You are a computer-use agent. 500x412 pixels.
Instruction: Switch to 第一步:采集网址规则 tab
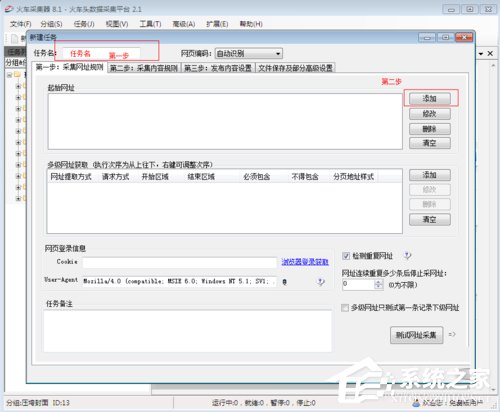pyautogui.click(x=69, y=67)
